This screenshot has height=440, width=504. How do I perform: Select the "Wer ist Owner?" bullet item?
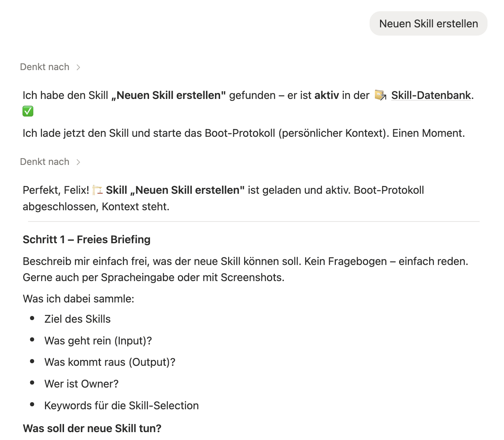[x=81, y=384]
